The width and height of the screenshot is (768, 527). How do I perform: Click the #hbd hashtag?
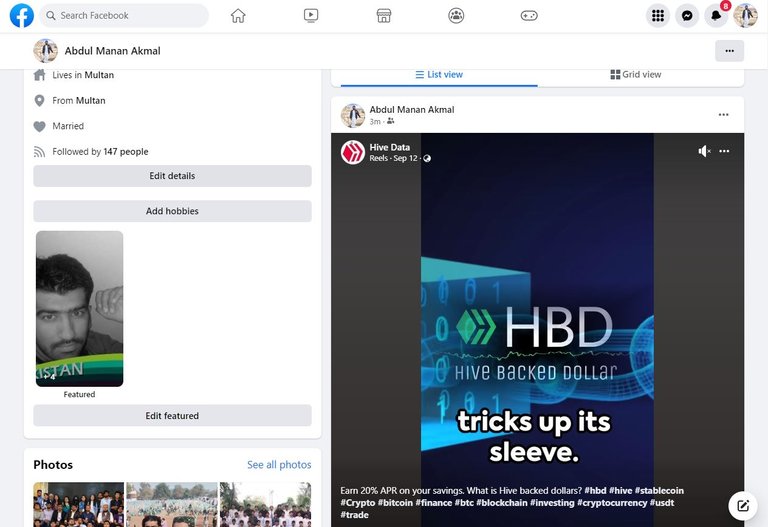[x=595, y=490]
